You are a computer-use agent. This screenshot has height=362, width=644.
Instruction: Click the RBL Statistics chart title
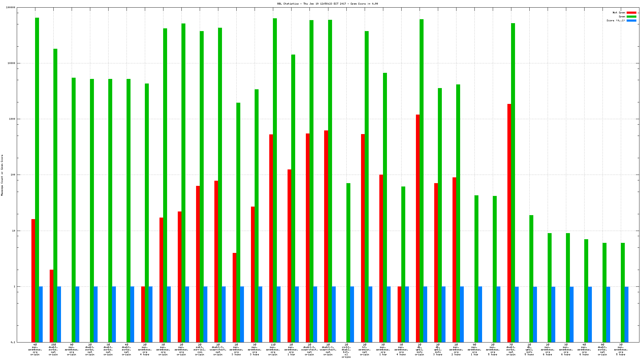point(327,4)
